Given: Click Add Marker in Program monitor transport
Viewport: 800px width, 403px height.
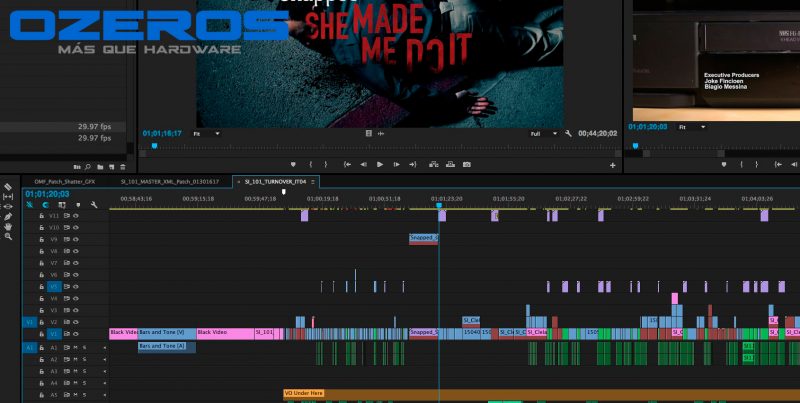Looking at the screenshot, I should 293,165.
